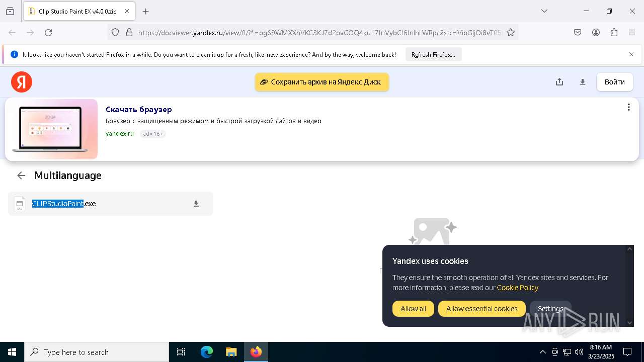Open Yandex logo home link

pyautogui.click(x=22, y=82)
